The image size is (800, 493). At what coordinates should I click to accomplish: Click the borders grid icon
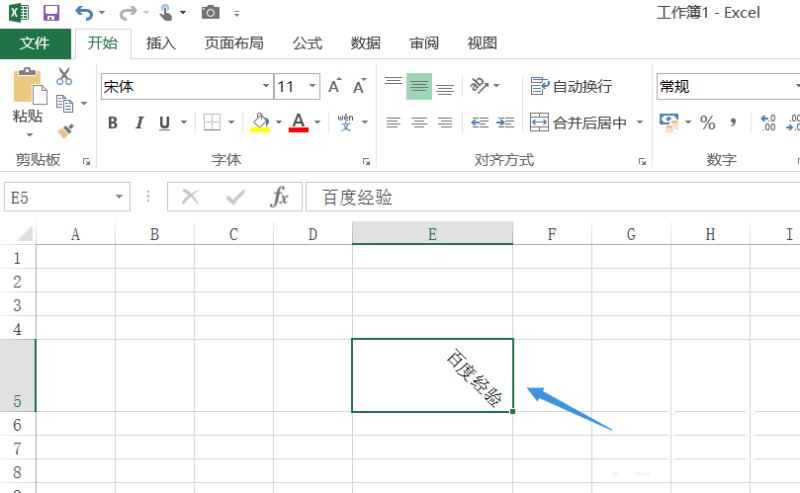pos(212,122)
